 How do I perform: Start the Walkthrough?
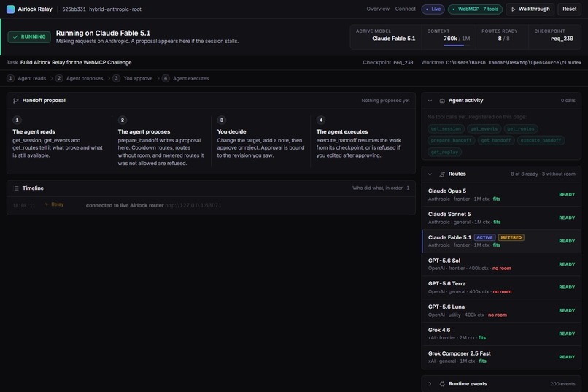530,9
